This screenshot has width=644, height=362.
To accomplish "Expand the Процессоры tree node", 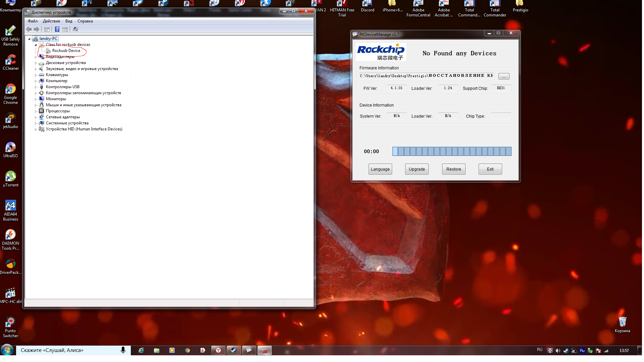I will [36, 111].
